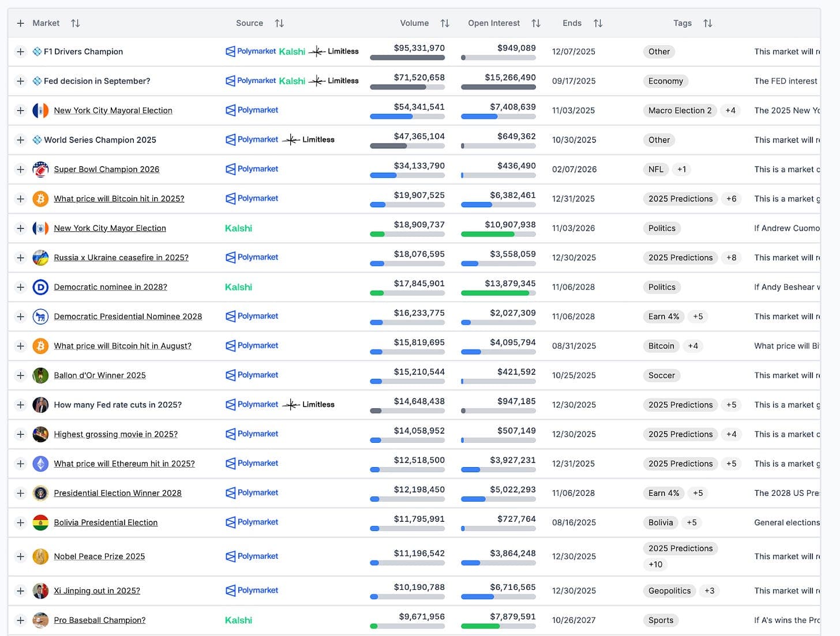Click the Xi Jinping market thumbnail icon
Image resolution: width=840 pixels, height=636 pixels.
tap(40, 590)
